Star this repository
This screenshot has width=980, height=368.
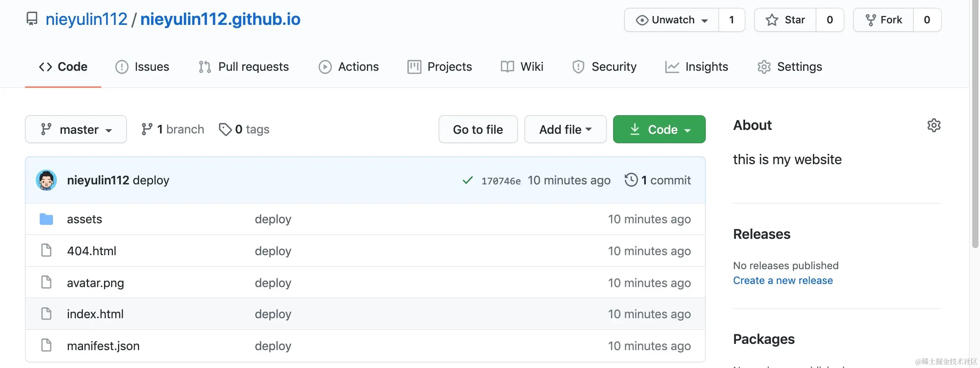785,20
